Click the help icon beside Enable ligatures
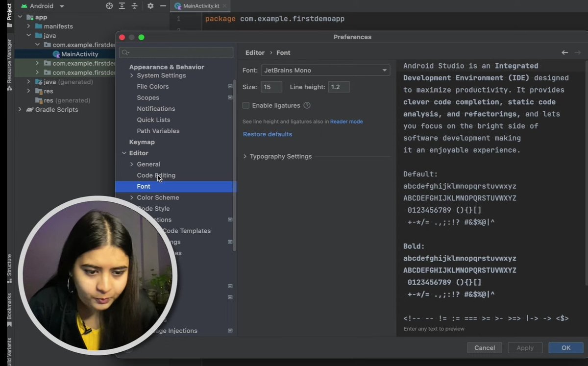 [x=307, y=105]
